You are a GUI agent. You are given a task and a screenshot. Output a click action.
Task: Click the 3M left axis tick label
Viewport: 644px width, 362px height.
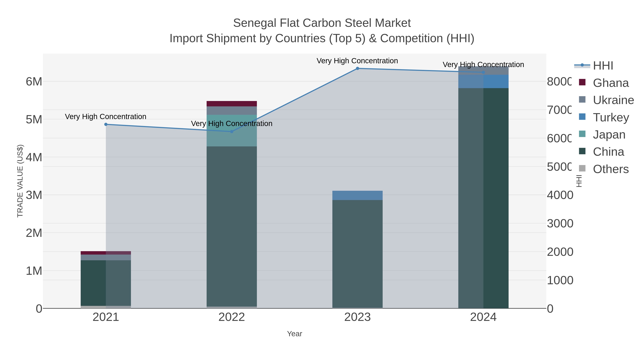(34, 195)
